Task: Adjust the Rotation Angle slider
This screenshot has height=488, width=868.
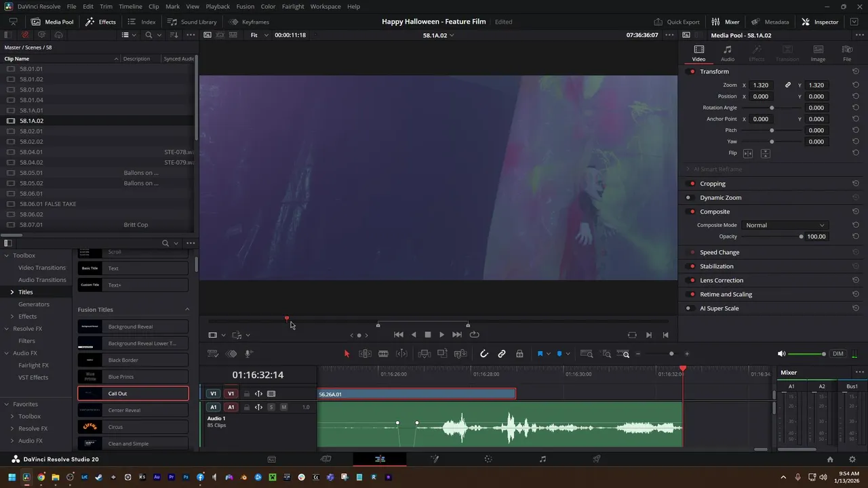Action: pyautogui.click(x=772, y=108)
